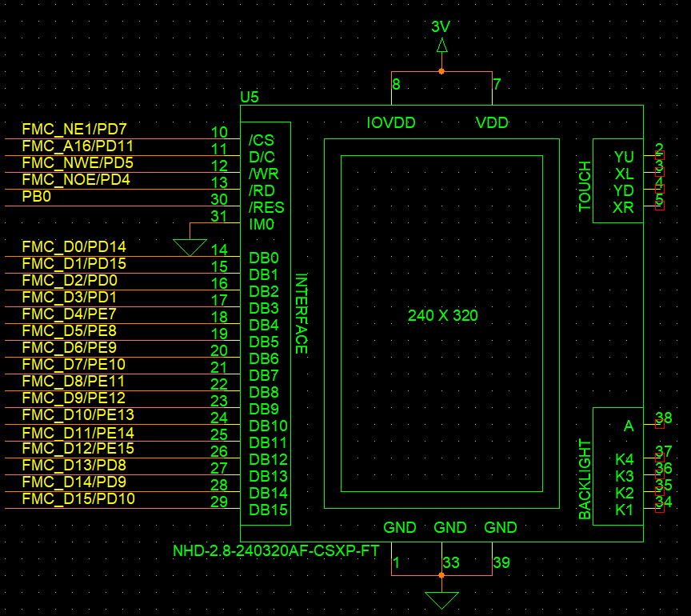This screenshot has width=691, height=616.
Task: Select the unconnected marker on XR pin
Action: pyautogui.click(x=660, y=206)
